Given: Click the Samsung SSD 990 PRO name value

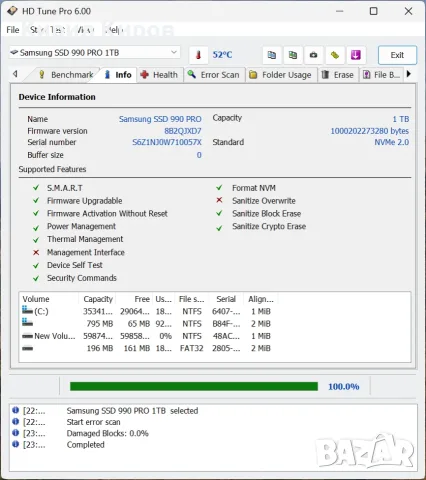Looking at the screenshot, I should [160, 119].
